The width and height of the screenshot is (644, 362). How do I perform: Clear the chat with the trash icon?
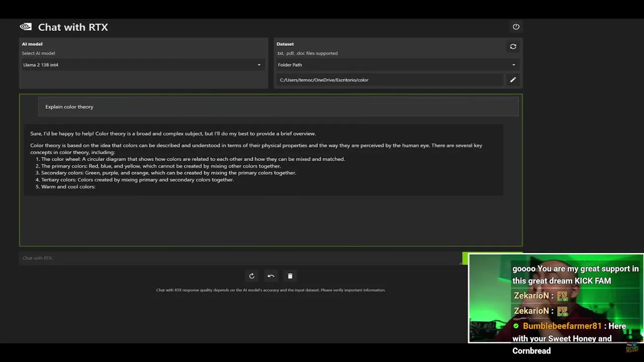tap(290, 276)
